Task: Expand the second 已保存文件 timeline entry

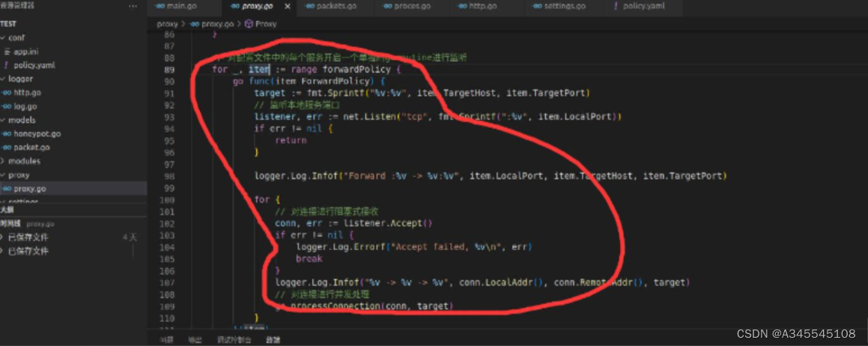Action: click(x=28, y=252)
